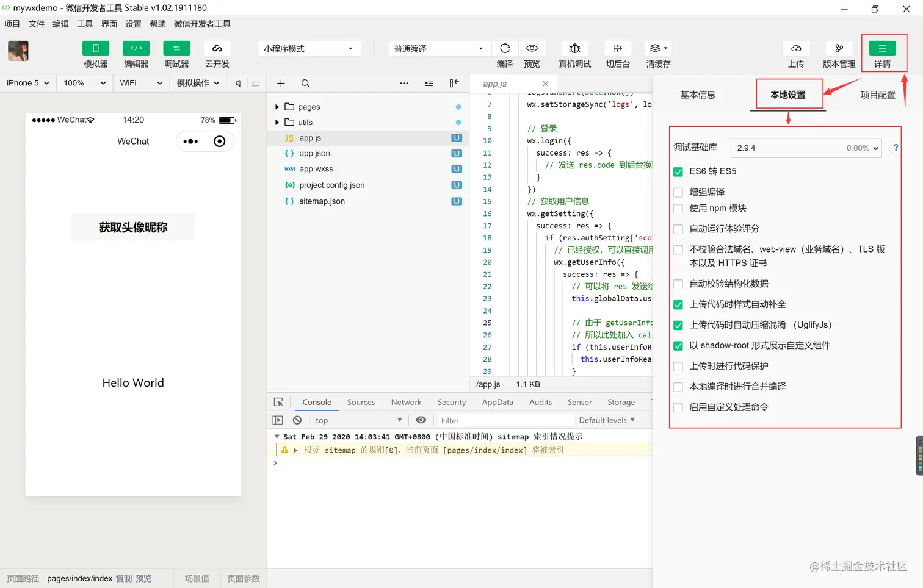The image size is (923, 588).
Task: Enable 不校验合法域名 checkbox
Action: (x=678, y=249)
